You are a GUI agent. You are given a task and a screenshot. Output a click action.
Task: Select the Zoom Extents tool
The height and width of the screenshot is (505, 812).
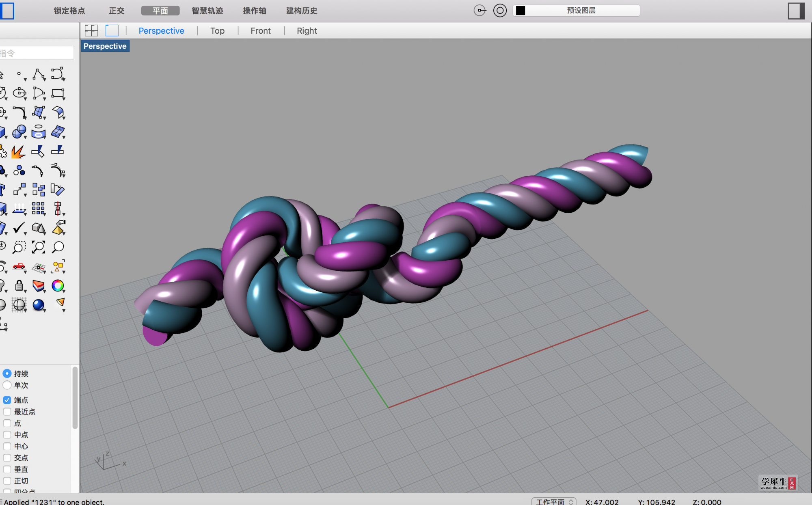click(x=39, y=247)
